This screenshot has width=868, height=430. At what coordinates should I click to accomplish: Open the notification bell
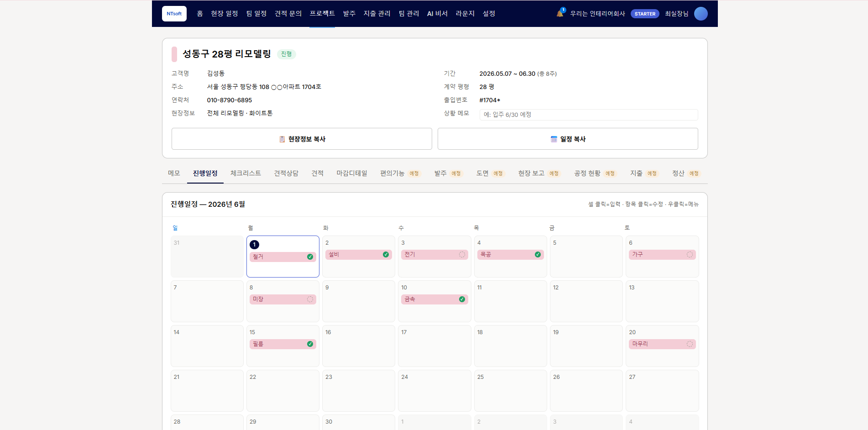point(560,13)
